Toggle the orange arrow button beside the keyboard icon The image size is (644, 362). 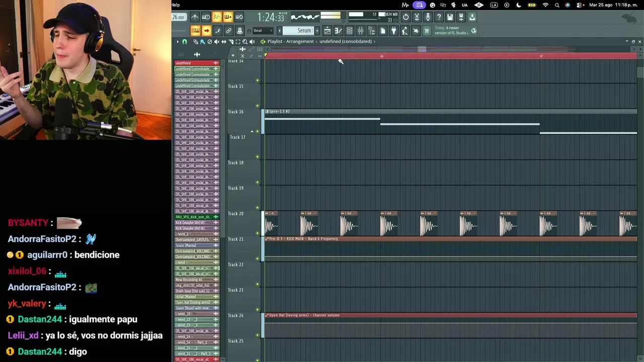pyautogui.click(x=206, y=31)
